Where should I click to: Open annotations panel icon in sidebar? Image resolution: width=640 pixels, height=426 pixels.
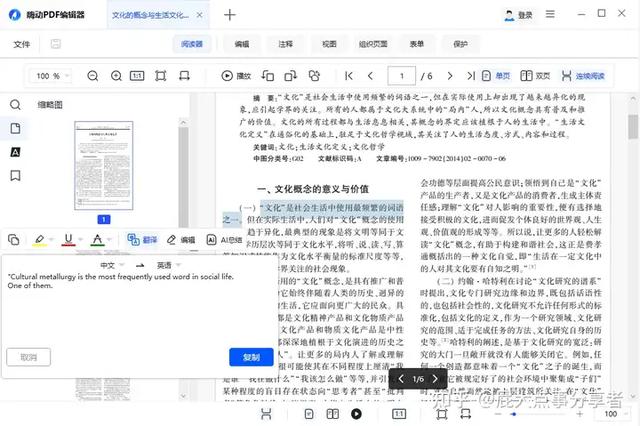click(15, 152)
